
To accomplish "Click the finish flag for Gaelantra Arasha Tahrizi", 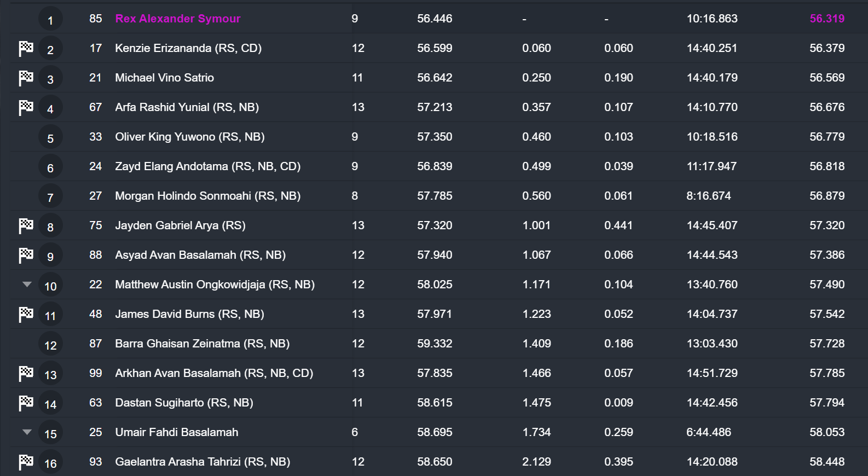I will pos(26,462).
